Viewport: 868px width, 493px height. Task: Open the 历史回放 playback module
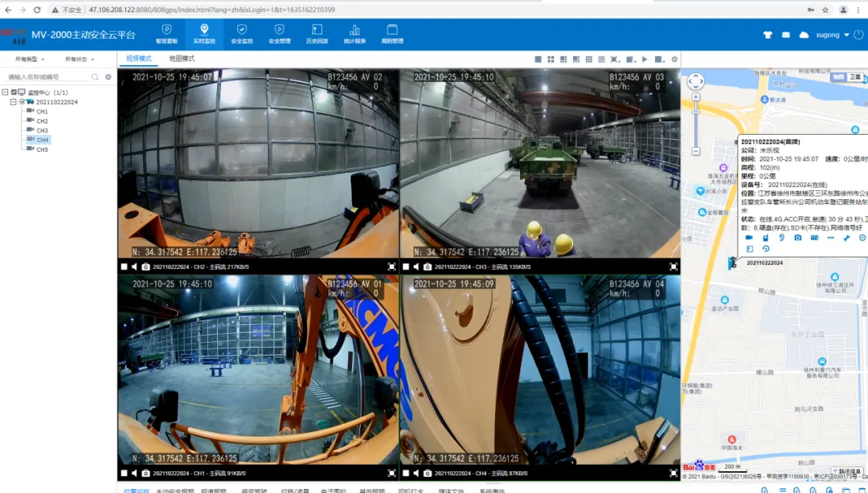317,34
